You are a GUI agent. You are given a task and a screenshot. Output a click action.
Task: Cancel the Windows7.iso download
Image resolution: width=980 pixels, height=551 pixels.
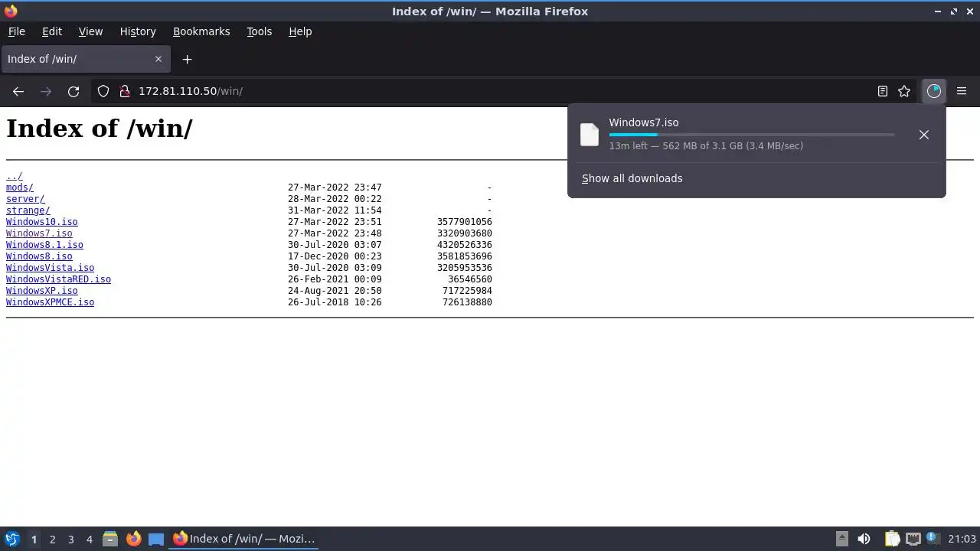coord(924,135)
